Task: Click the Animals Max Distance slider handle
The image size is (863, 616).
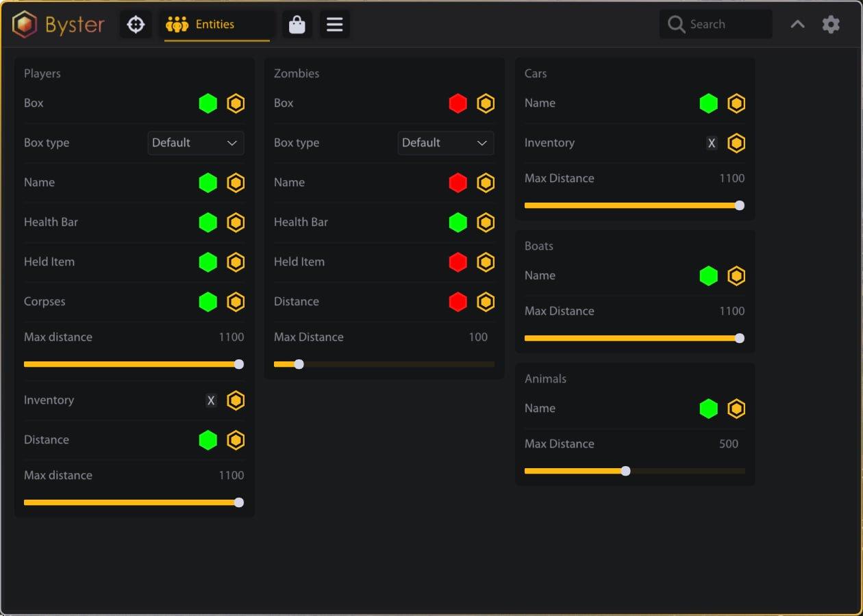Action: [x=625, y=471]
